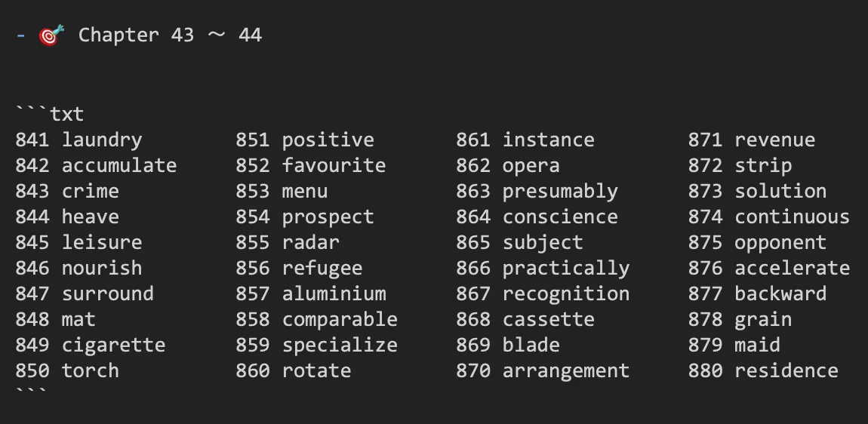The width and height of the screenshot is (868, 424).
Task: Place cursor on aluminium
Action: point(334,293)
